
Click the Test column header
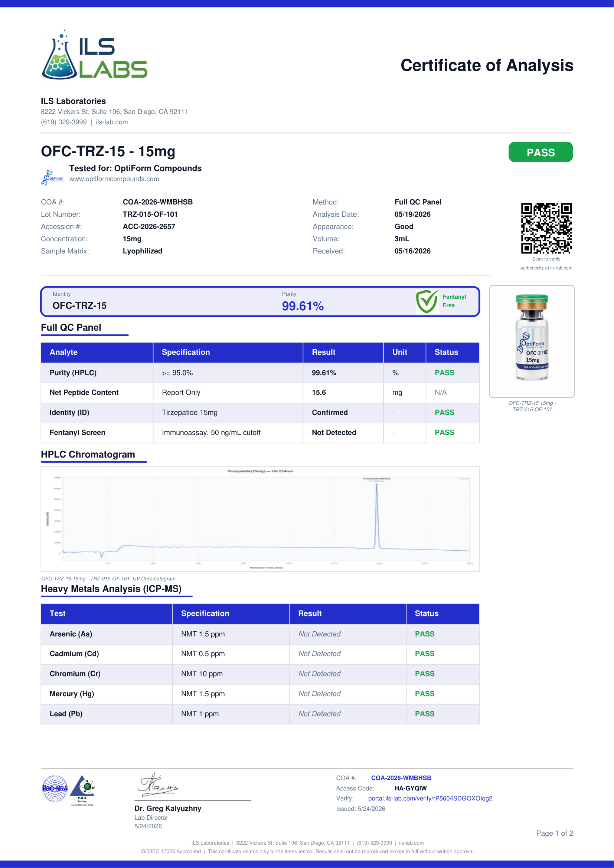coord(107,613)
